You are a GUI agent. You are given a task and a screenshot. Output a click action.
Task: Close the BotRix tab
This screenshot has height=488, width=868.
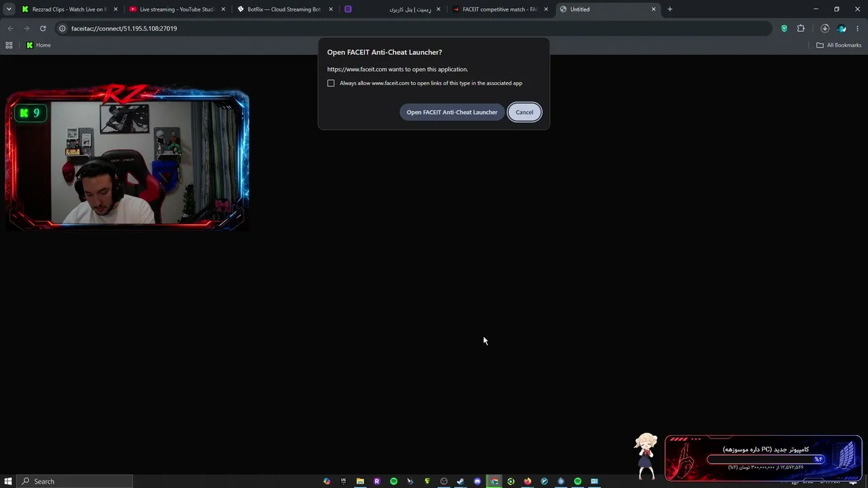pos(330,9)
